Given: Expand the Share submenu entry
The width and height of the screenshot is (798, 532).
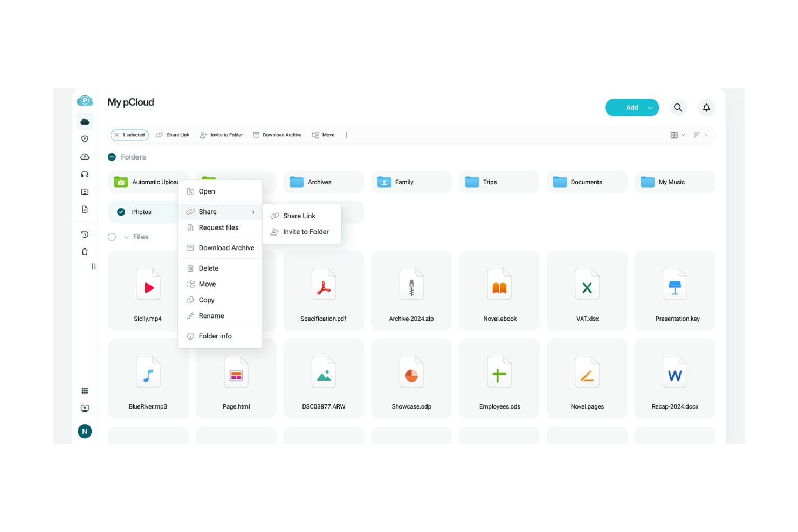Looking at the screenshot, I should (220, 212).
